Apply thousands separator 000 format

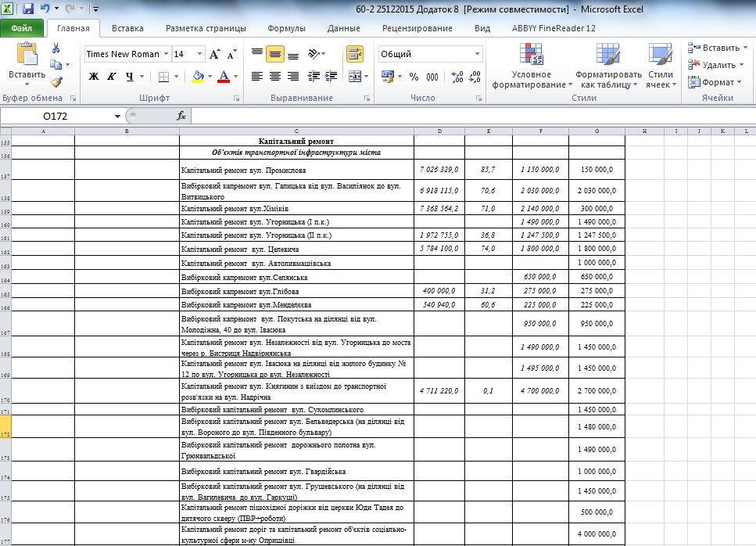click(432, 77)
